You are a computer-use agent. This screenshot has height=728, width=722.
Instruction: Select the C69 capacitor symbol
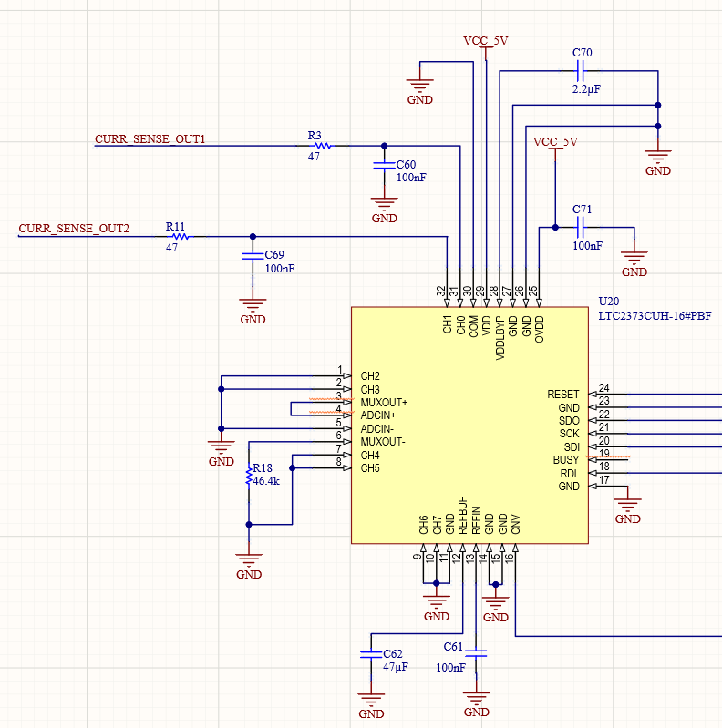(253, 256)
